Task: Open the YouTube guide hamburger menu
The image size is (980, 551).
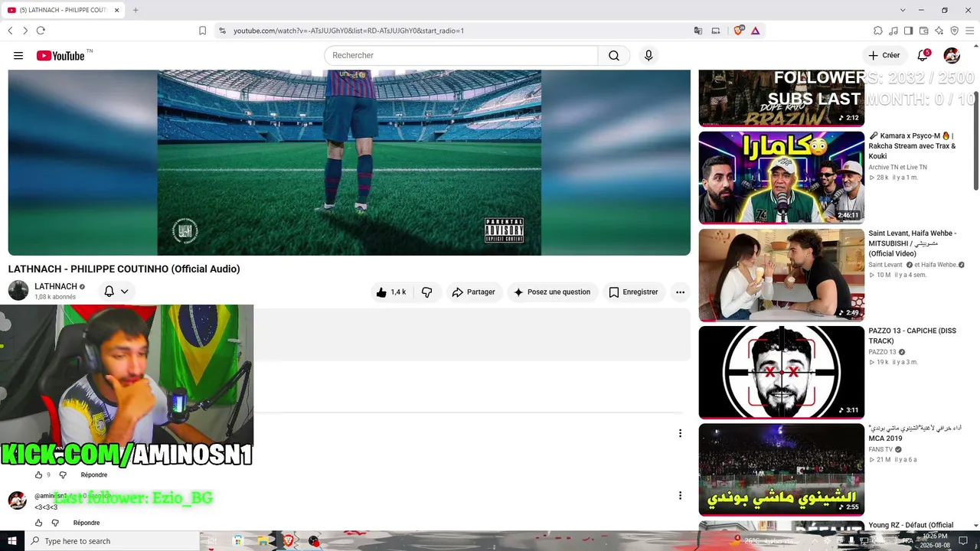Action: click(18, 56)
